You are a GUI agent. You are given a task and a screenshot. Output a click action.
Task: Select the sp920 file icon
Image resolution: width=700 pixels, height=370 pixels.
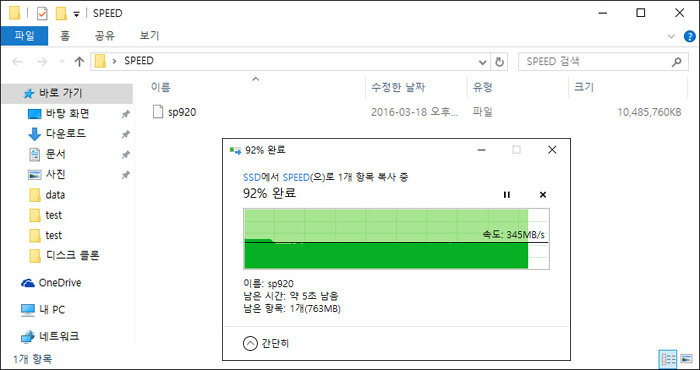click(x=158, y=112)
